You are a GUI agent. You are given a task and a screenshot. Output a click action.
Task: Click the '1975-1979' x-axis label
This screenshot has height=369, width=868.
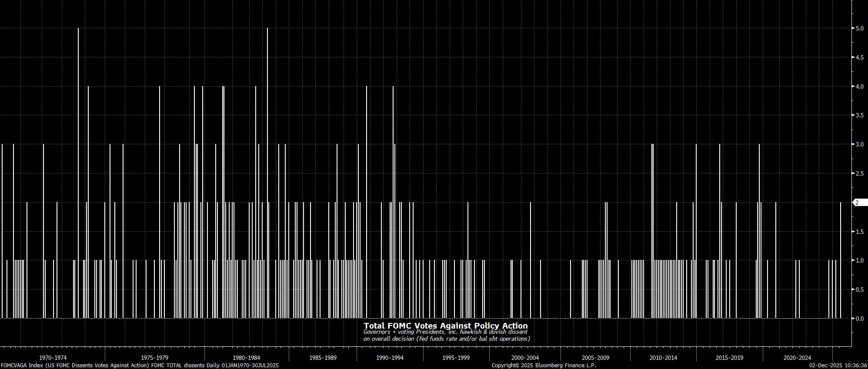(x=154, y=358)
